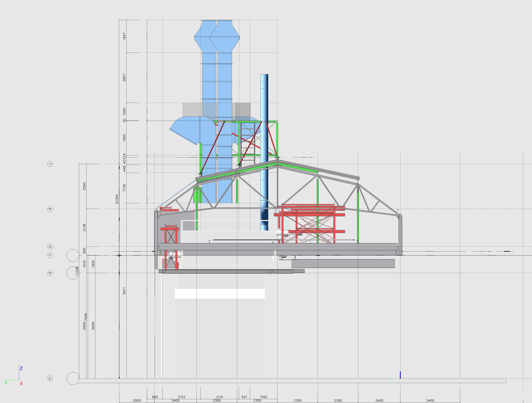Click the overall height dimension 20384

pos(117,199)
